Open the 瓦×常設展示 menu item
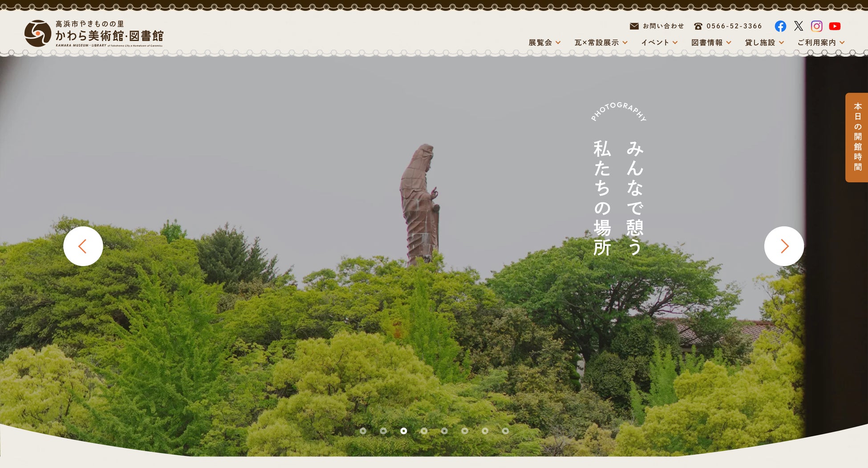Image resolution: width=868 pixels, height=468 pixels. point(596,43)
